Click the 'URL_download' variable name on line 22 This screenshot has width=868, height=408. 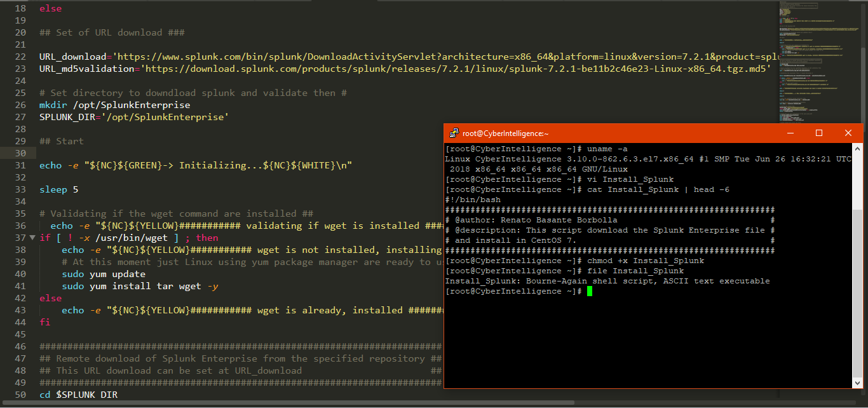73,57
